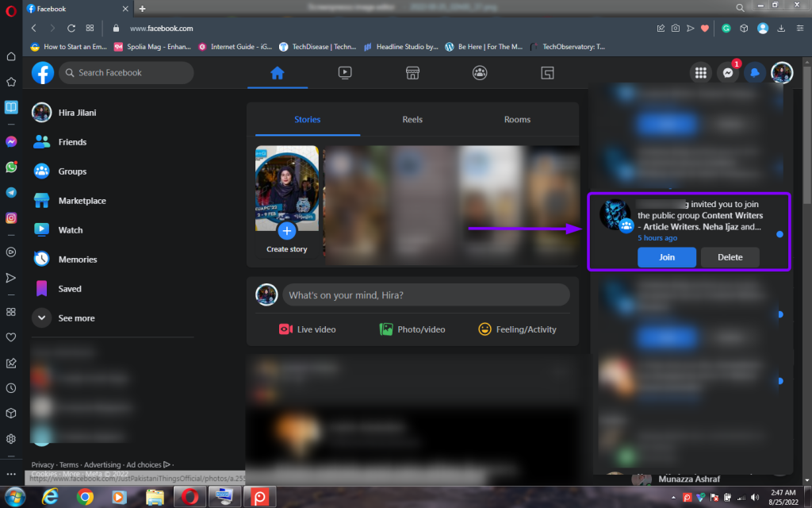Focus the Search Facebook field
The width and height of the screenshot is (812, 508).
pyautogui.click(x=126, y=73)
